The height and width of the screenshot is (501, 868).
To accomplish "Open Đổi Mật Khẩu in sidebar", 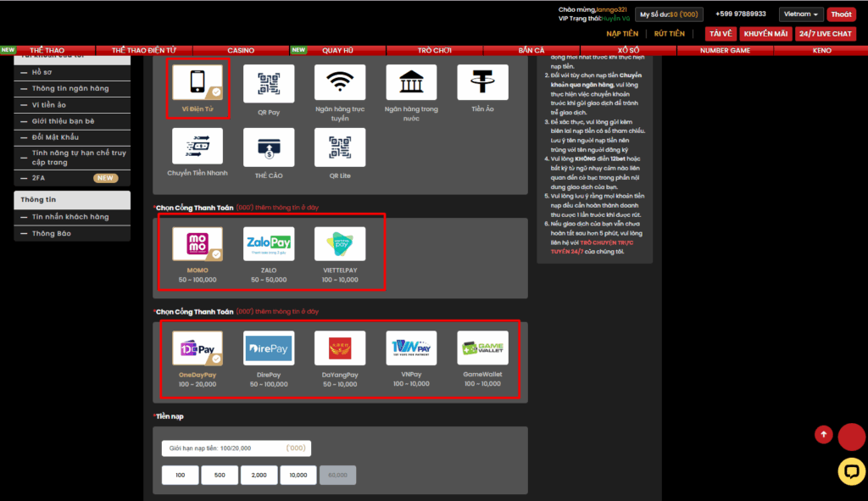I will pos(72,137).
